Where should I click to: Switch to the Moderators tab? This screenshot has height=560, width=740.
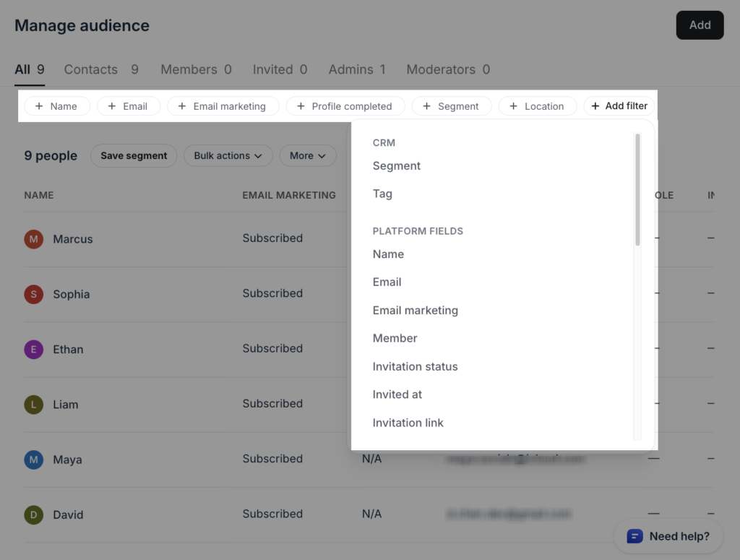click(x=448, y=69)
